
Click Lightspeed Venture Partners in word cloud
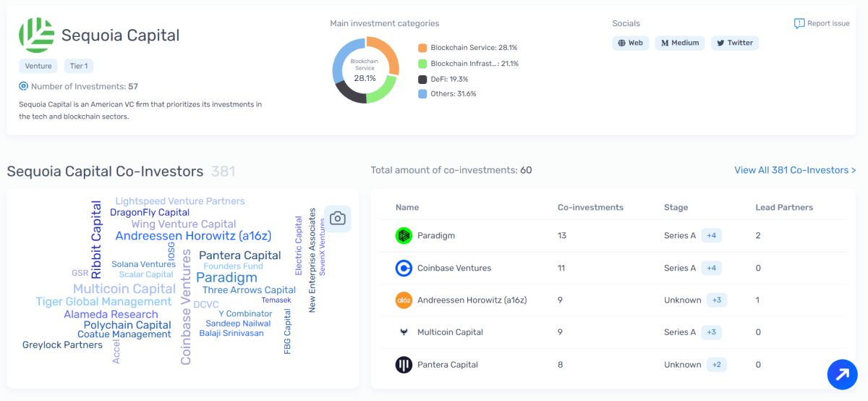[x=180, y=200]
